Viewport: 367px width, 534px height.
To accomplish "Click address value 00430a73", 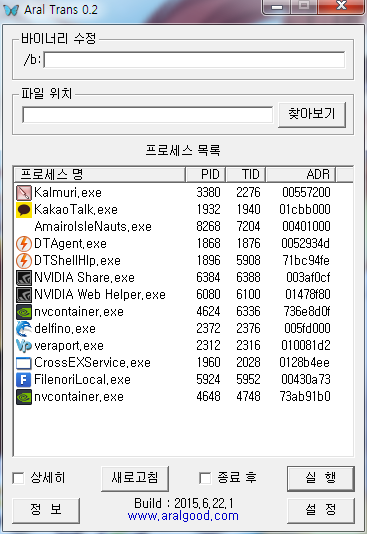I will coord(306,379).
